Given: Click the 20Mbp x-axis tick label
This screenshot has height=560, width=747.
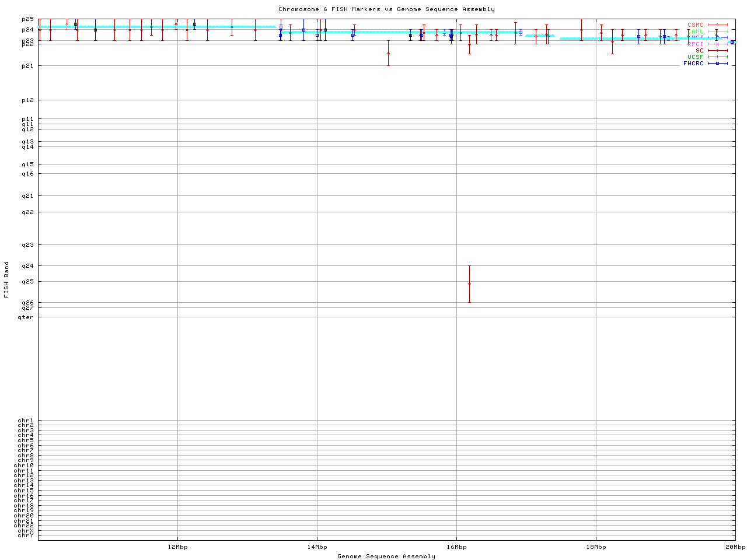Looking at the screenshot, I should click(x=735, y=547).
